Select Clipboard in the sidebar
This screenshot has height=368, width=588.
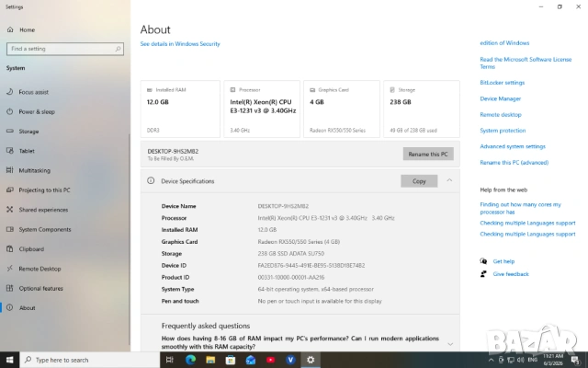click(31, 248)
